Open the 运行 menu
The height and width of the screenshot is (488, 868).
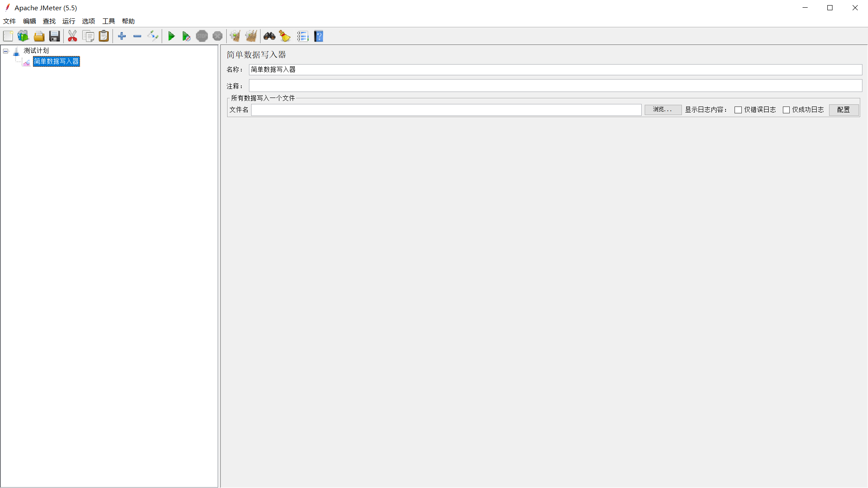pyautogui.click(x=68, y=21)
